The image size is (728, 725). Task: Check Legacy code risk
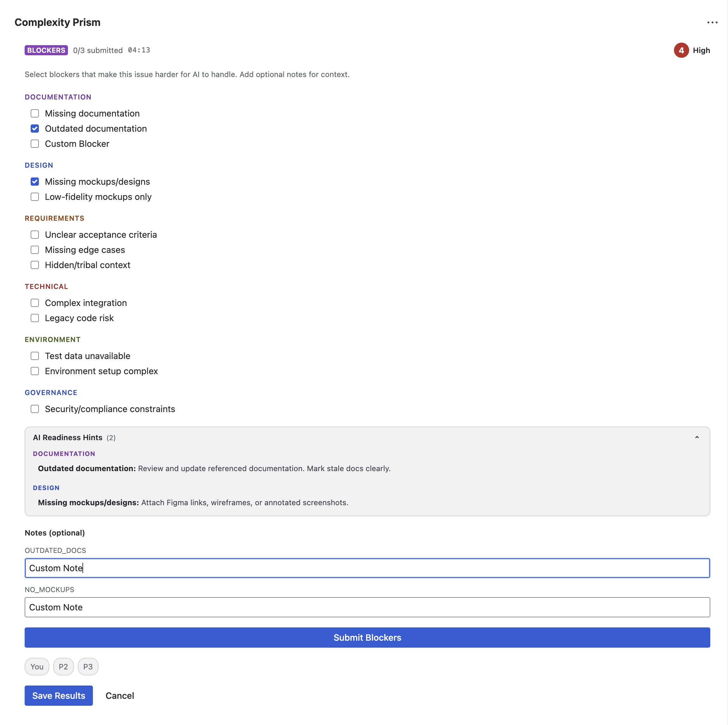point(35,318)
